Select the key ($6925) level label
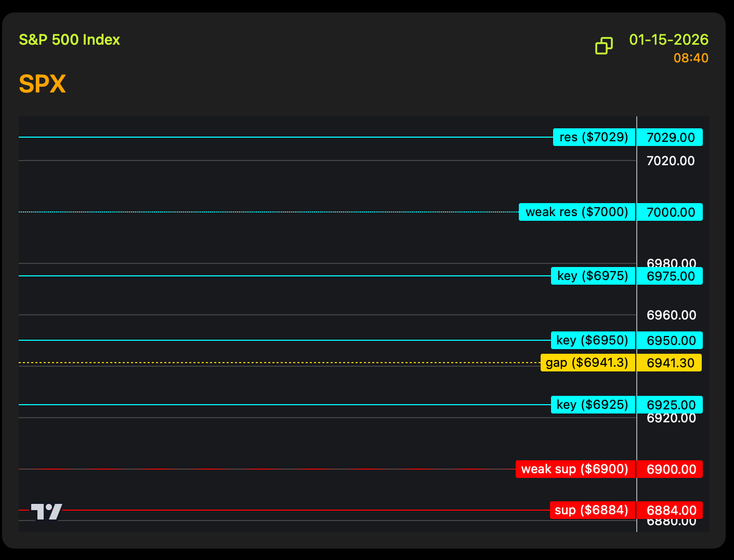 click(593, 405)
